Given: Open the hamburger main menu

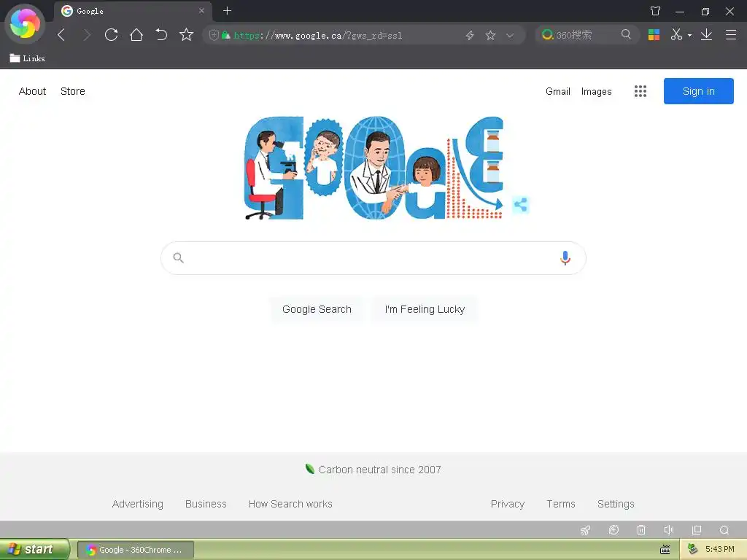Looking at the screenshot, I should (x=731, y=35).
